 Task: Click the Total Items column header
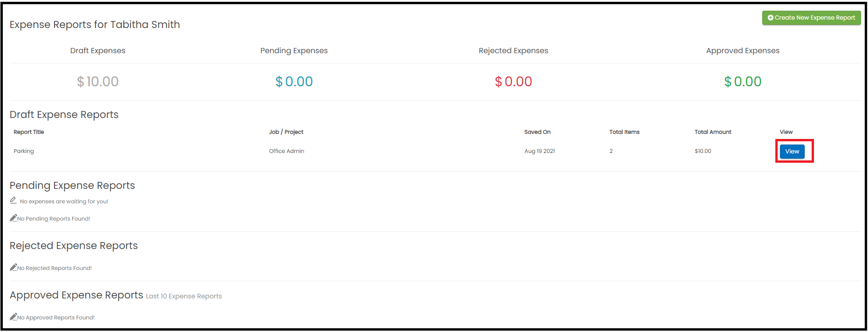click(x=624, y=132)
